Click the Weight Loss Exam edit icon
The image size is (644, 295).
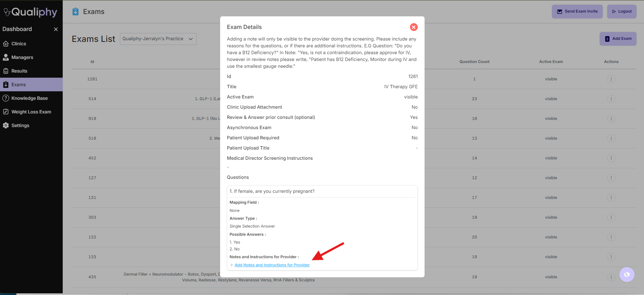tap(6, 112)
